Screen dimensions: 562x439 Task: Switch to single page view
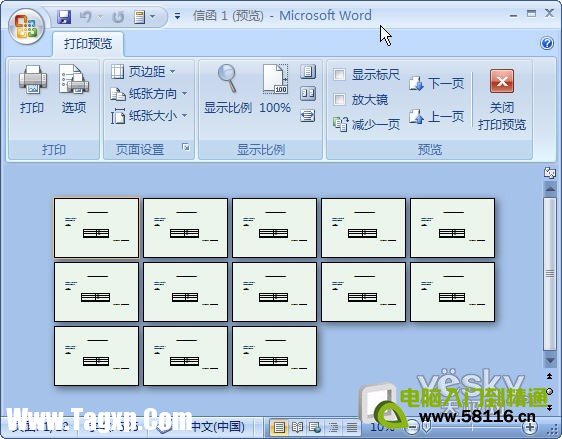(x=308, y=72)
